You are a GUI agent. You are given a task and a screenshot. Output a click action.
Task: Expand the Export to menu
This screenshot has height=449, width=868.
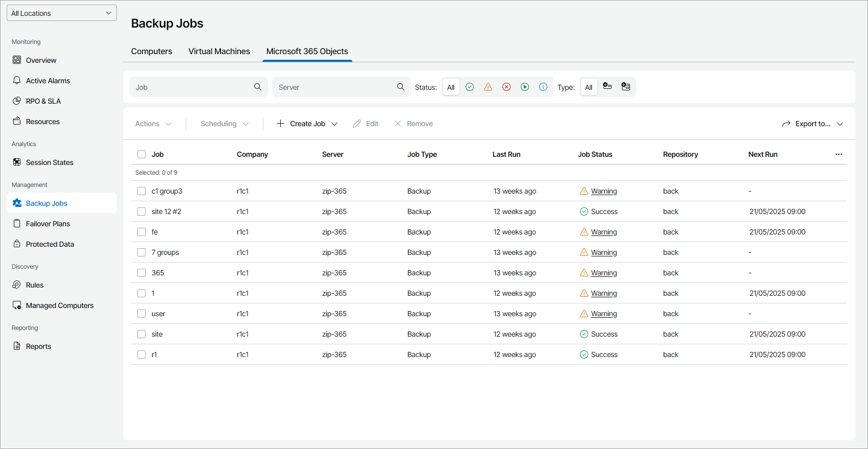(x=812, y=124)
